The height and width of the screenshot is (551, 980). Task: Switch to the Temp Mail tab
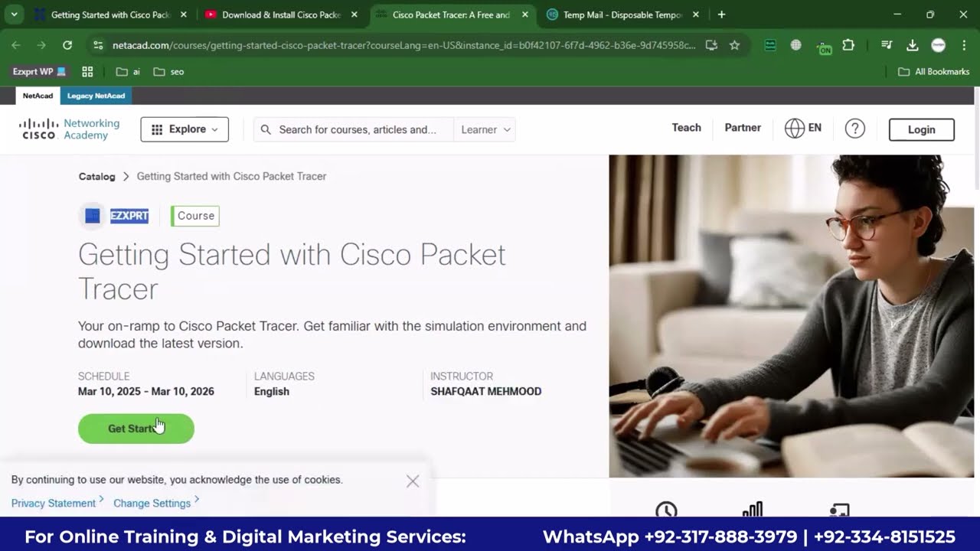click(622, 15)
